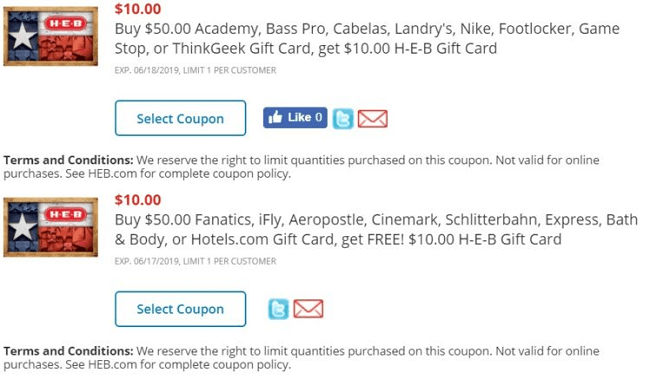This screenshot has height=379, width=650.
Task: Click the $10.00 price of the second coupon
Action: [x=138, y=200]
